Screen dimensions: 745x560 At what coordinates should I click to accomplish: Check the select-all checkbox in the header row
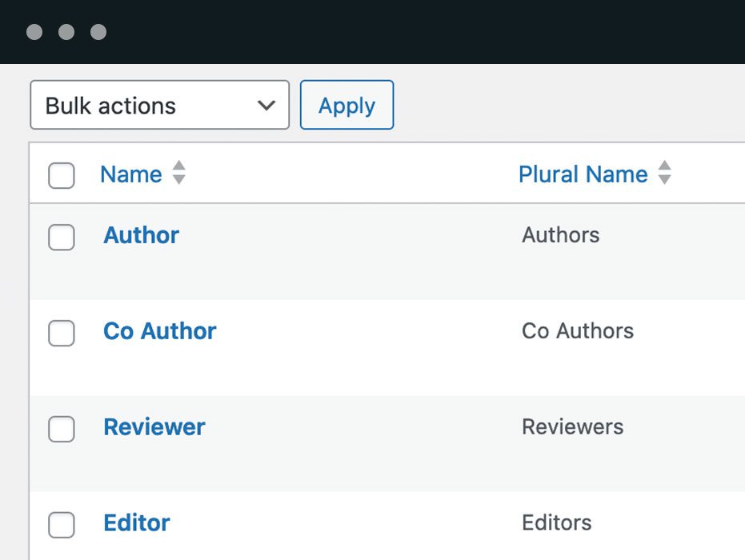point(61,175)
